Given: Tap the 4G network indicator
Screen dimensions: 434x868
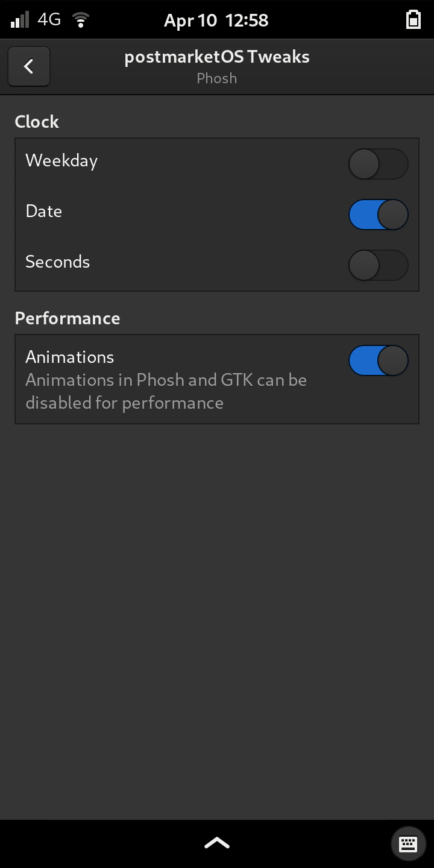Looking at the screenshot, I should 48,19.
